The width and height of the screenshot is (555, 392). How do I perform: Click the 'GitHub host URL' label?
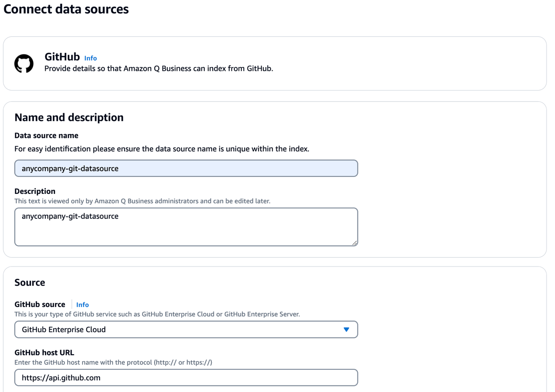click(44, 353)
